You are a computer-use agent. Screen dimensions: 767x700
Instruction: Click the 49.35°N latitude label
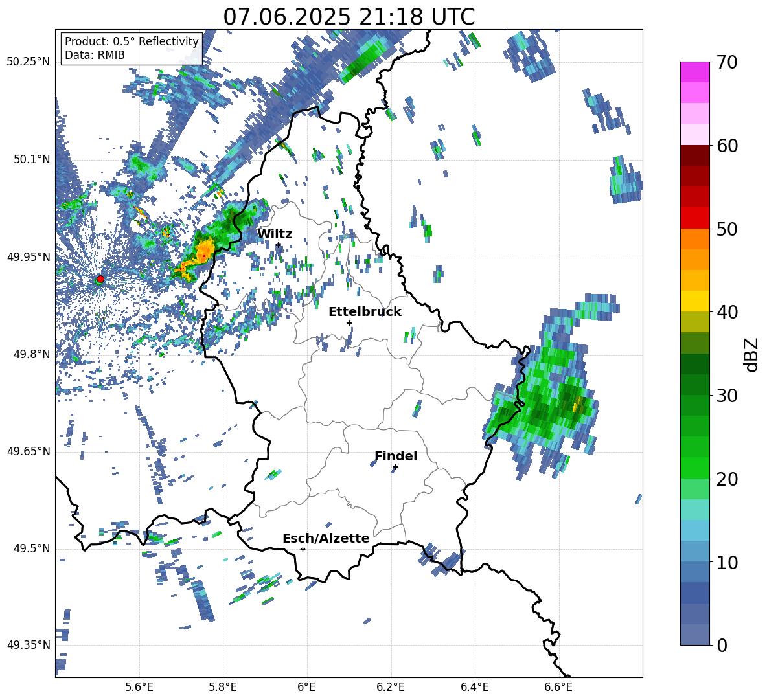pyautogui.click(x=29, y=645)
